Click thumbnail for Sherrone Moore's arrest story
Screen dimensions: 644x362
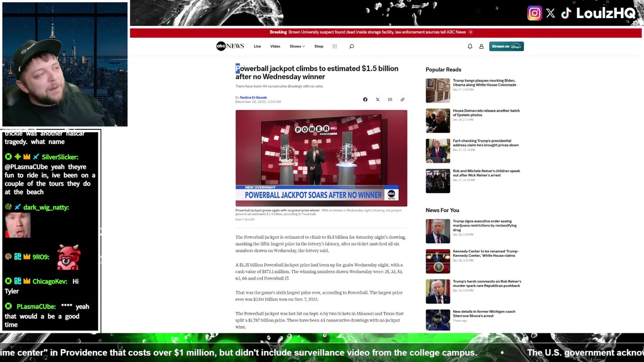coord(438,320)
